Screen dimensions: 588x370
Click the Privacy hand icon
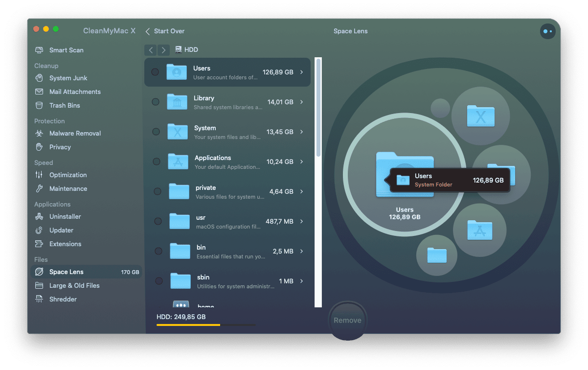[x=39, y=147]
